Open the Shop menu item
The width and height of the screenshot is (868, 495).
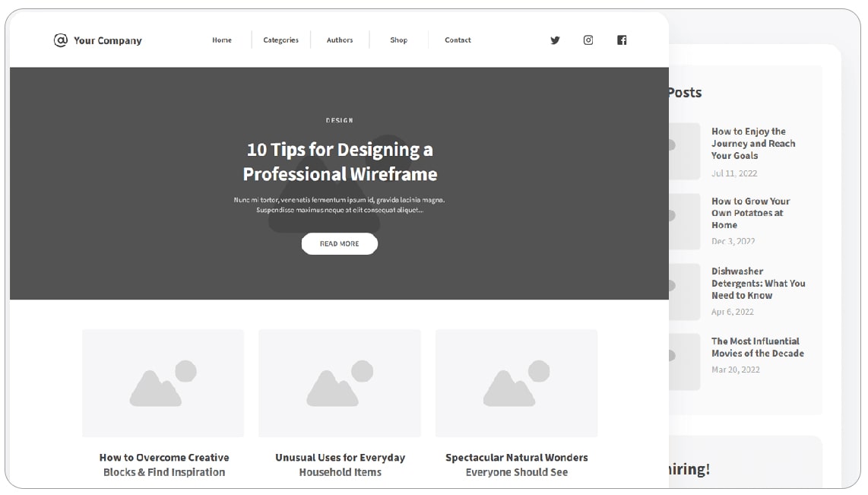tap(399, 40)
